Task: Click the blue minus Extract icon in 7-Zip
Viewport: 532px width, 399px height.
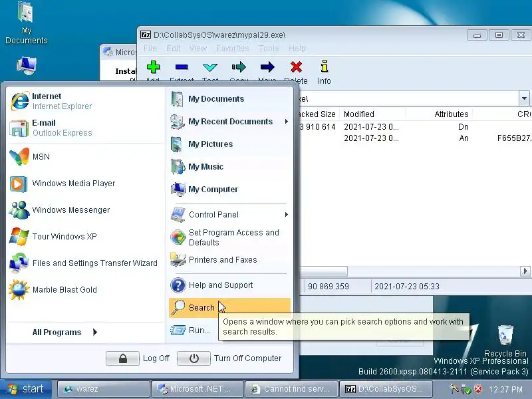Action: point(182,67)
